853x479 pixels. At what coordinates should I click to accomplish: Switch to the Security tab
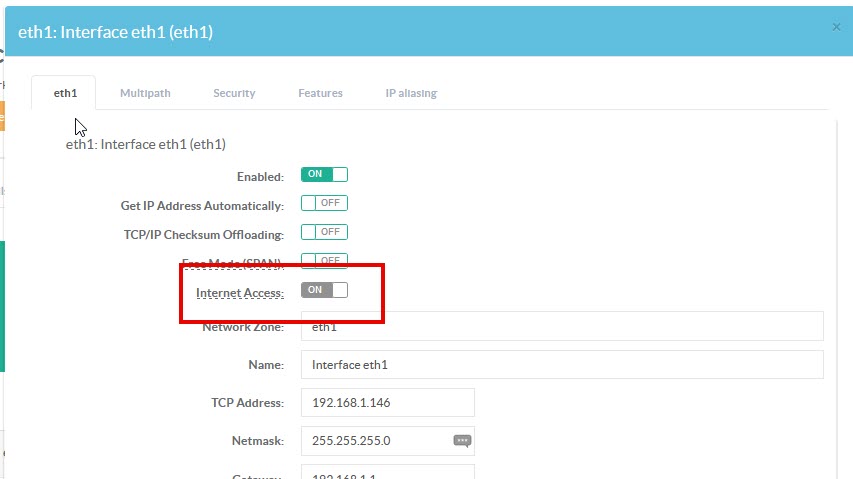pyautogui.click(x=234, y=93)
